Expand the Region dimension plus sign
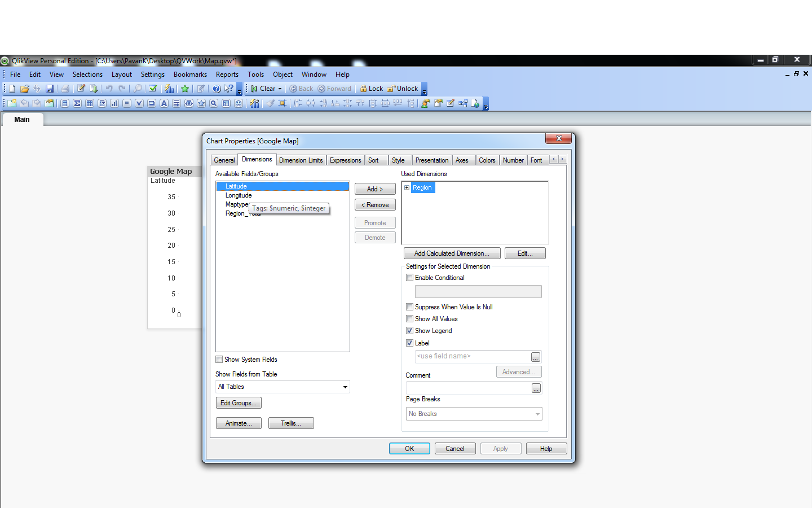The height and width of the screenshot is (508, 812). (407, 187)
